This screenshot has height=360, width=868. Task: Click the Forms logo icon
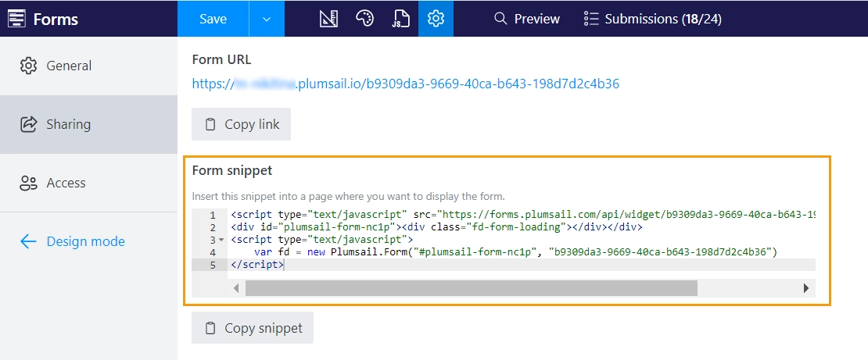point(16,19)
